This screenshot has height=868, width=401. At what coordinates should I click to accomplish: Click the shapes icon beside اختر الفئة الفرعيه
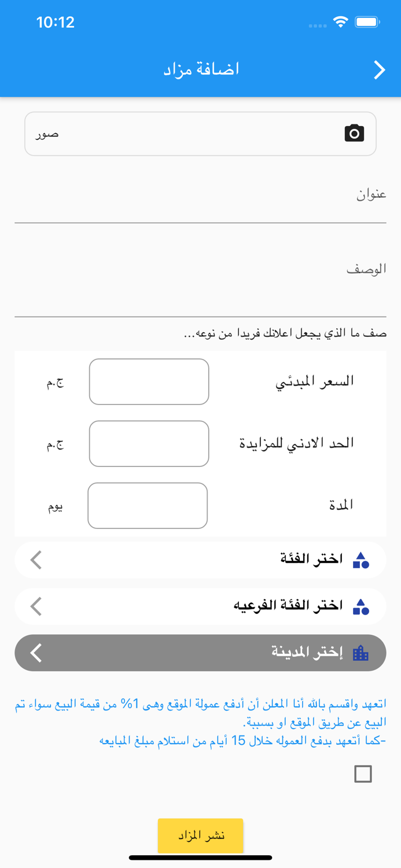click(360, 606)
